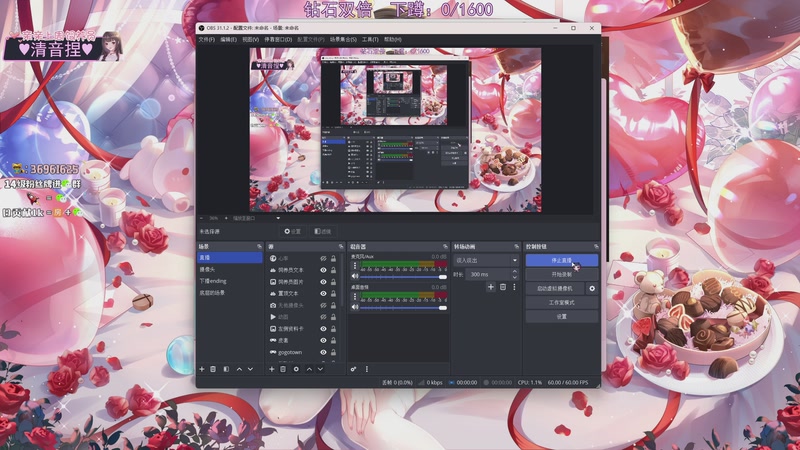Open 设置 button in controls panel

pos(562,316)
